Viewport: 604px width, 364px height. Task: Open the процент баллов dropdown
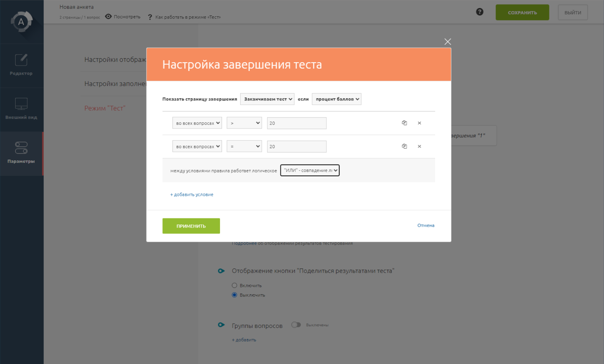click(337, 99)
